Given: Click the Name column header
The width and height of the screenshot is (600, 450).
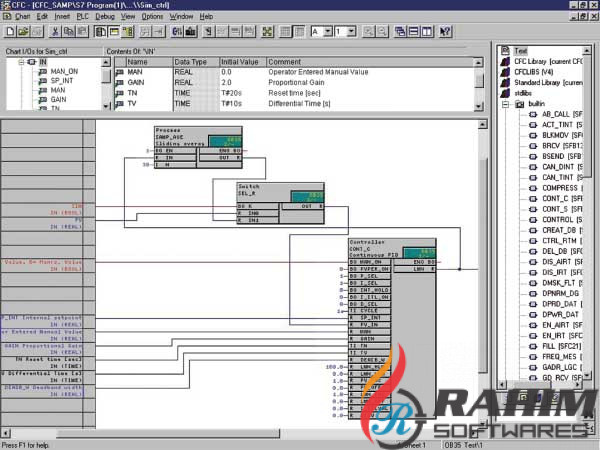Looking at the screenshot, I should coord(149,62).
